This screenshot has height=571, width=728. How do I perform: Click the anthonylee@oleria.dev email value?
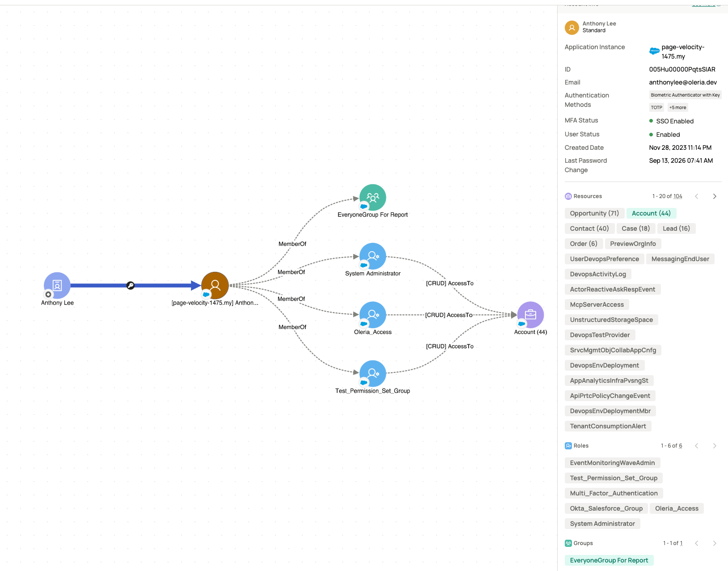pyautogui.click(x=683, y=82)
